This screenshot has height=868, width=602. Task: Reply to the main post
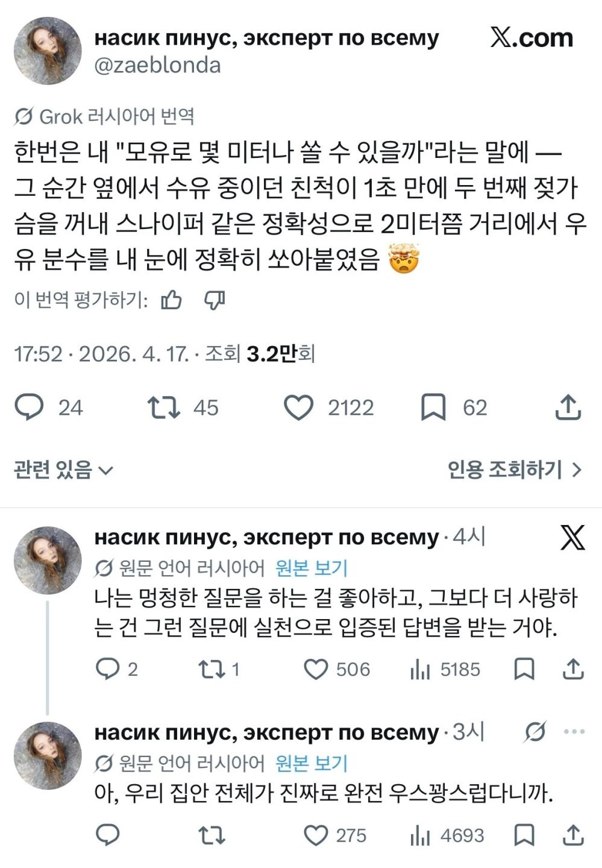point(29,407)
